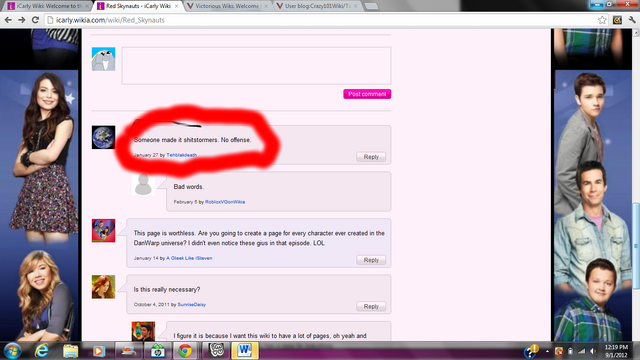Click your blue cartoon avatar by comment box
Image resolution: width=640 pixels, height=360 pixels.
point(103,59)
